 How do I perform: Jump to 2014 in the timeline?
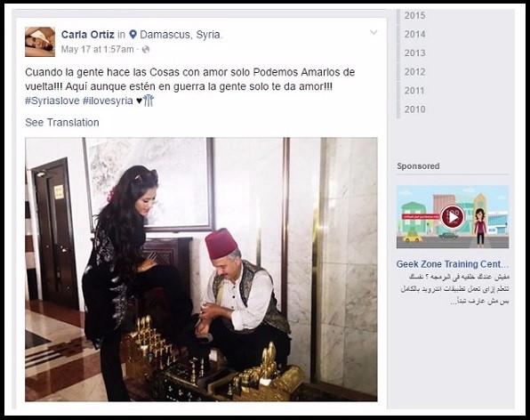pos(414,34)
